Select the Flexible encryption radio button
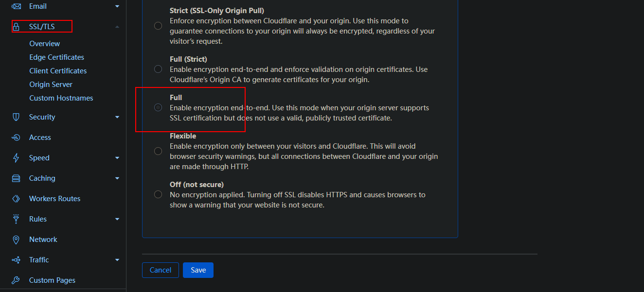The height and width of the screenshot is (292, 644). (158, 151)
